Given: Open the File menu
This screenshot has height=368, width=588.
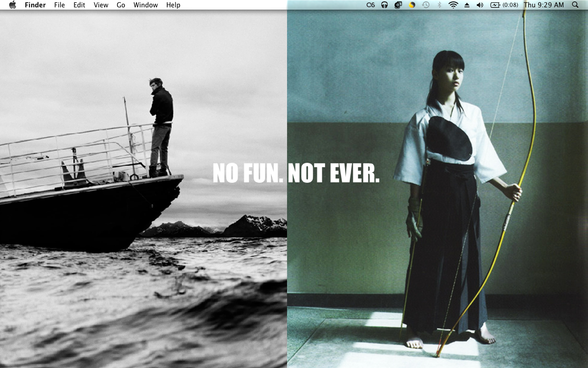Looking at the screenshot, I should click(x=59, y=5).
